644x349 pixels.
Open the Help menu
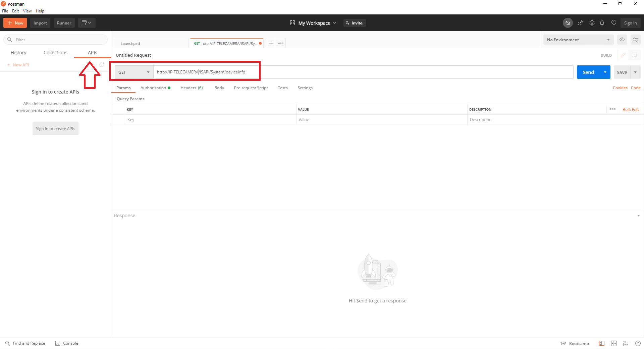pyautogui.click(x=40, y=11)
